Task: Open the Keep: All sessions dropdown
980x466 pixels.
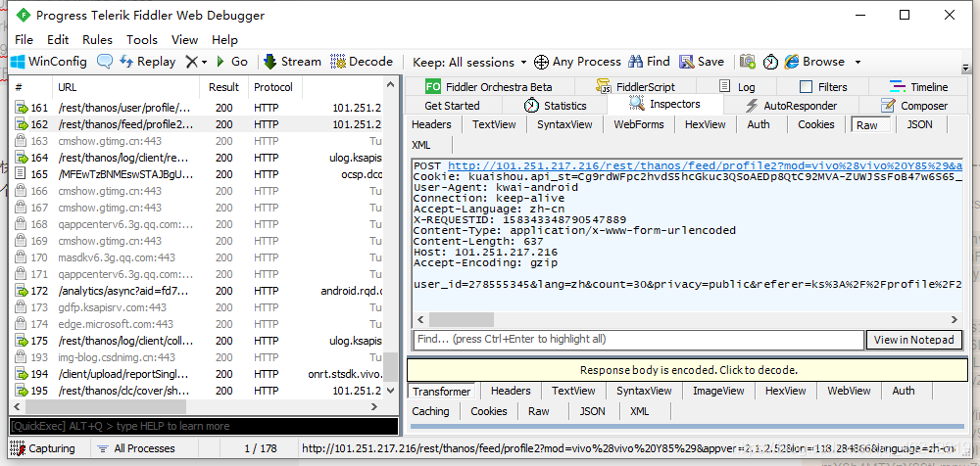Action: click(x=471, y=62)
